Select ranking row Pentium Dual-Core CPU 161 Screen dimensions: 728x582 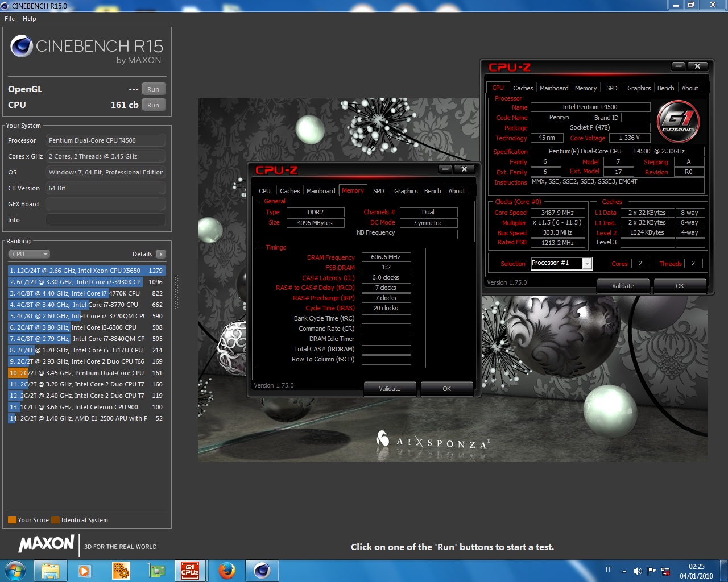click(86, 373)
